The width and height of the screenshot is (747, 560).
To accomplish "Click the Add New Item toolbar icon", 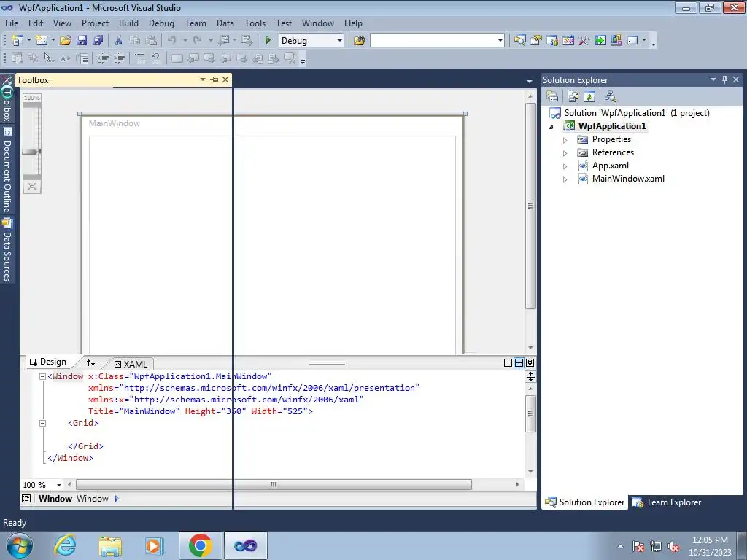I will [41, 41].
